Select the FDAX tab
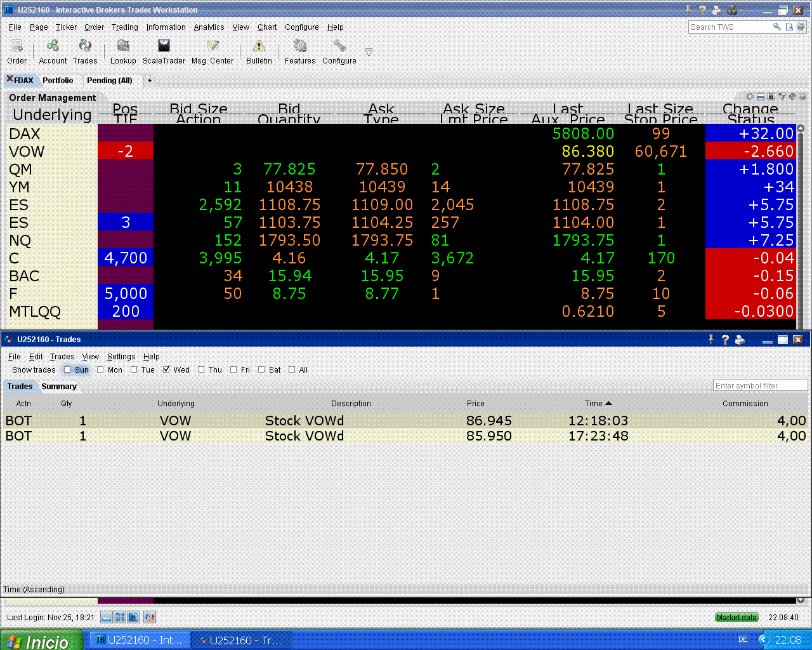This screenshot has width=812, height=650. 24,80
